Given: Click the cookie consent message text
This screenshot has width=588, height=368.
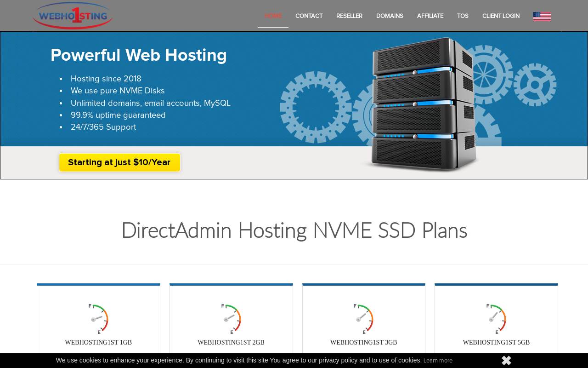Looking at the screenshot, I should point(239,360).
